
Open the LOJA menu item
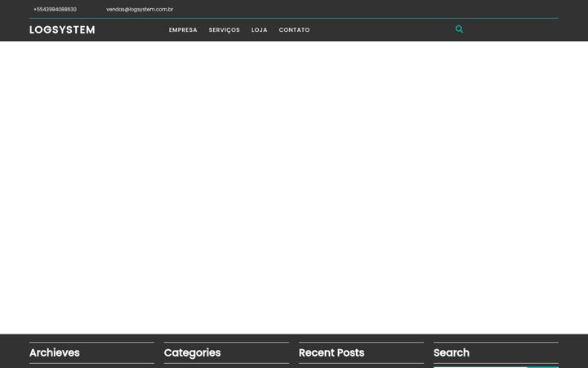(260, 29)
